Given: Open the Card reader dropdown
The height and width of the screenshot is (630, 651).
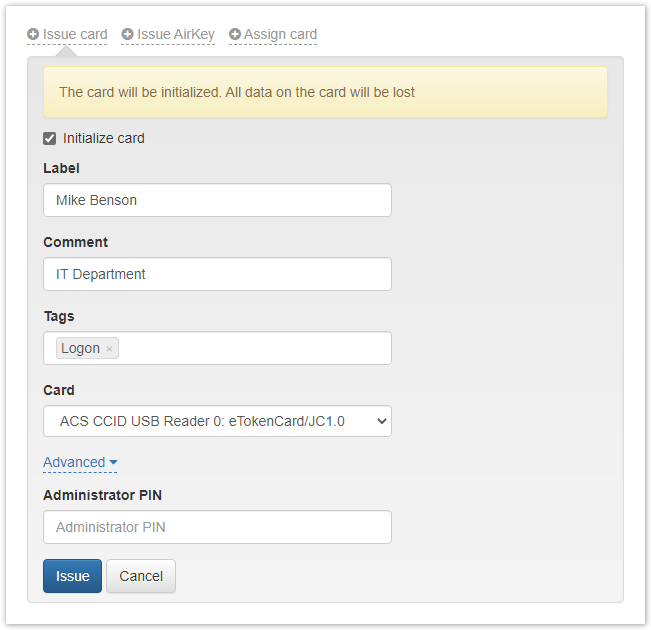Looking at the screenshot, I should click(x=217, y=421).
